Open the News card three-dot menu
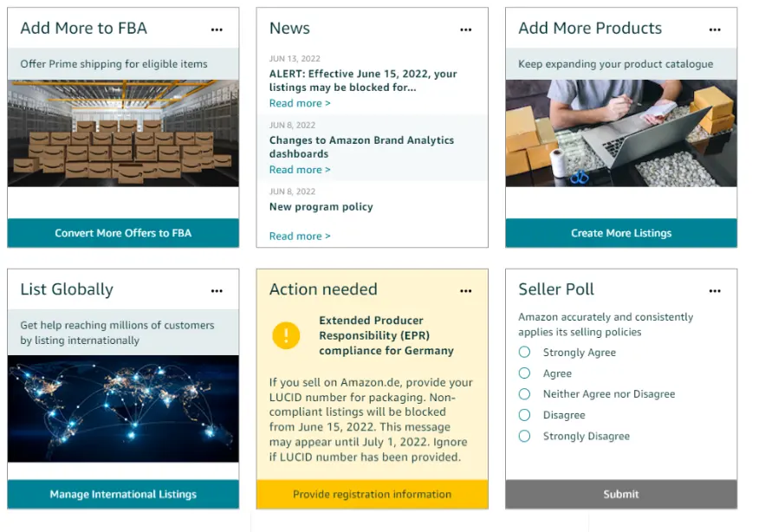Image resolution: width=765 pixels, height=532 pixels. click(x=466, y=29)
